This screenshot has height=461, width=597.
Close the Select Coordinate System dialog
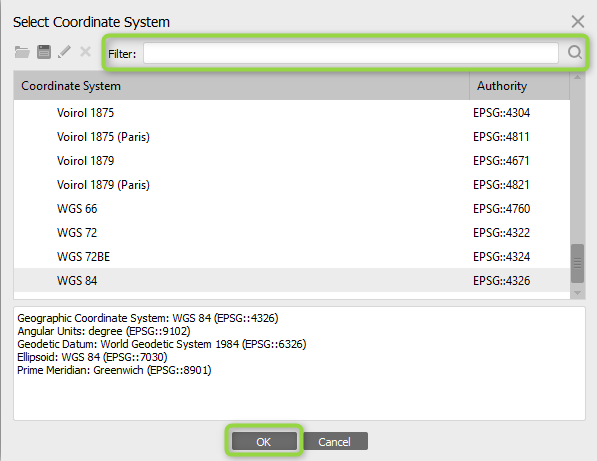point(578,22)
